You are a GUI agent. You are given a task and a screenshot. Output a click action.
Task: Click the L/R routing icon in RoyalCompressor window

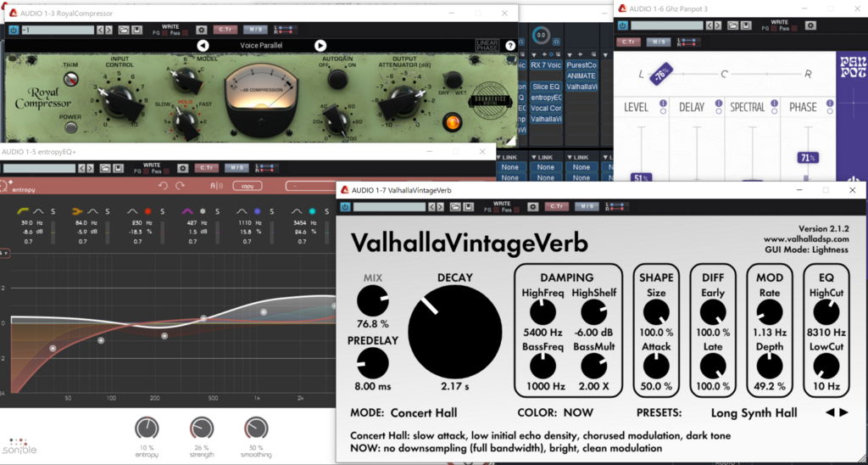pos(286,30)
